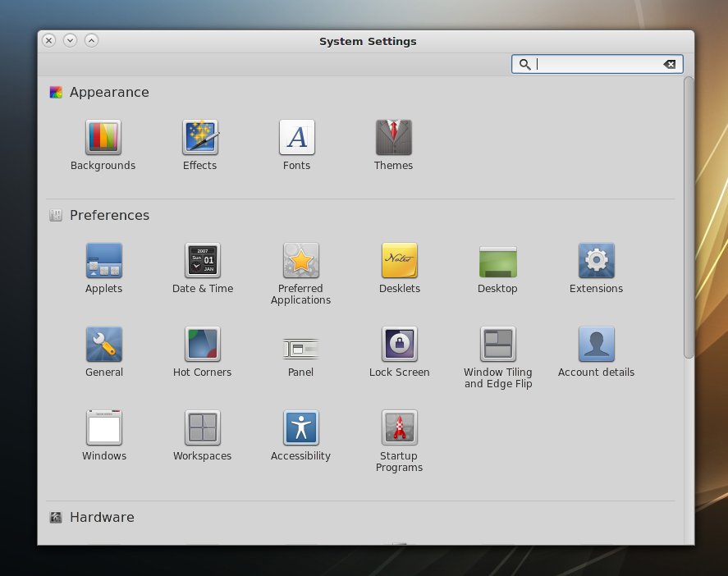Open Lock Screen settings
Screen dimensions: 728x576
pyautogui.click(x=400, y=345)
